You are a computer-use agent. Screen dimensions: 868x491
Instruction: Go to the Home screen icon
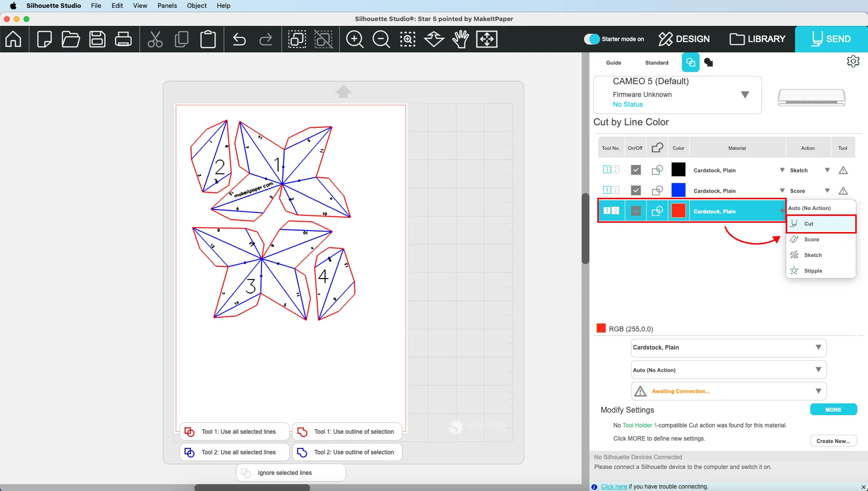click(13, 39)
